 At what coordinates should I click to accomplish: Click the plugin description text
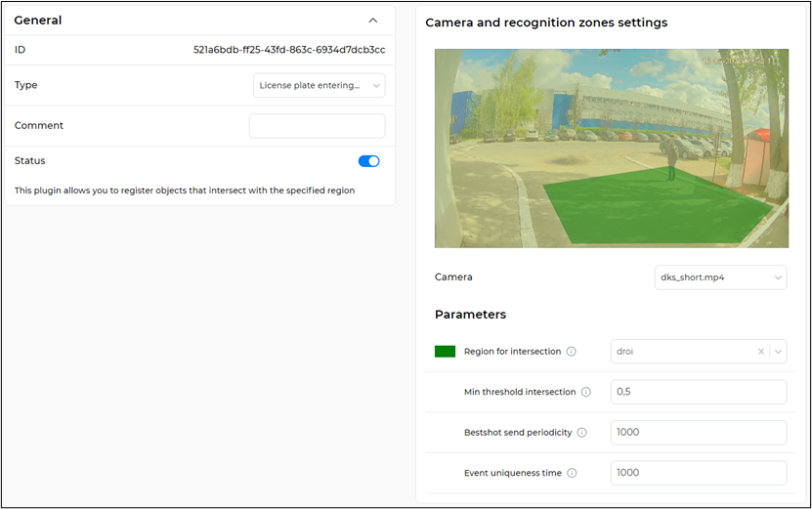pyautogui.click(x=185, y=191)
